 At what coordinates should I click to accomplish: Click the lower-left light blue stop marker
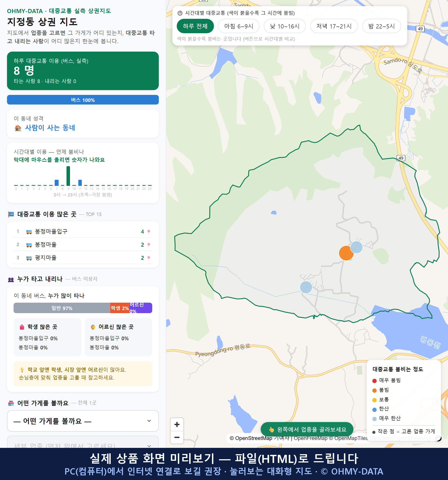point(306,287)
